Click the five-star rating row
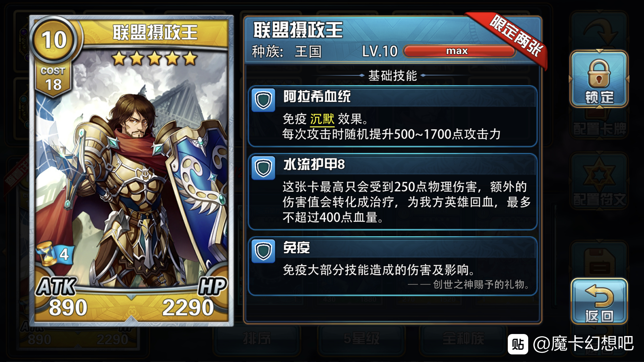 (155, 58)
